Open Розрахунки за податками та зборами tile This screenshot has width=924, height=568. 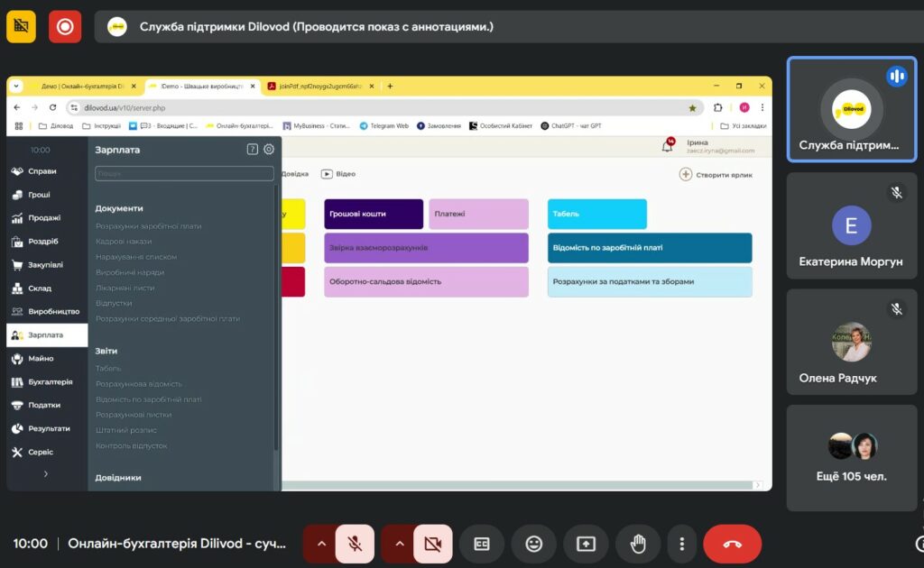pos(650,281)
